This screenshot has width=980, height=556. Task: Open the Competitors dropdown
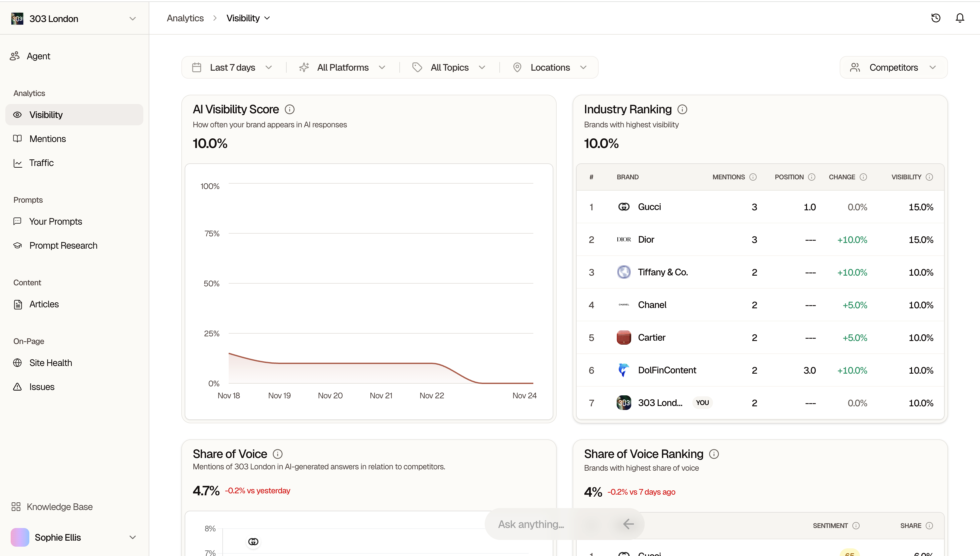point(893,68)
